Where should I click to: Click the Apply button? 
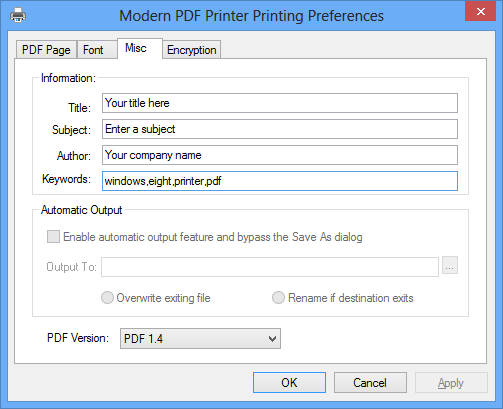[451, 383]
